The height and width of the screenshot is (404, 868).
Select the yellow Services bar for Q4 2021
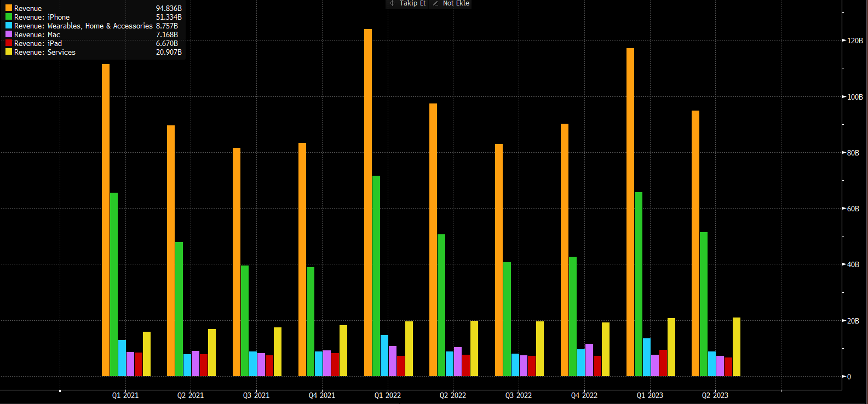[343, 350]
